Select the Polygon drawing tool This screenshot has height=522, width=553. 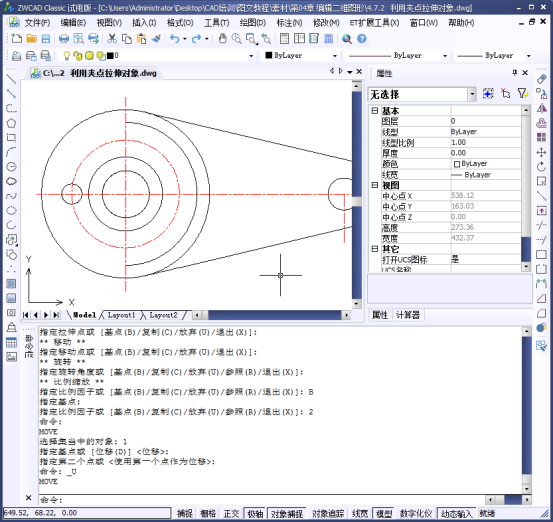click(11, 123)
